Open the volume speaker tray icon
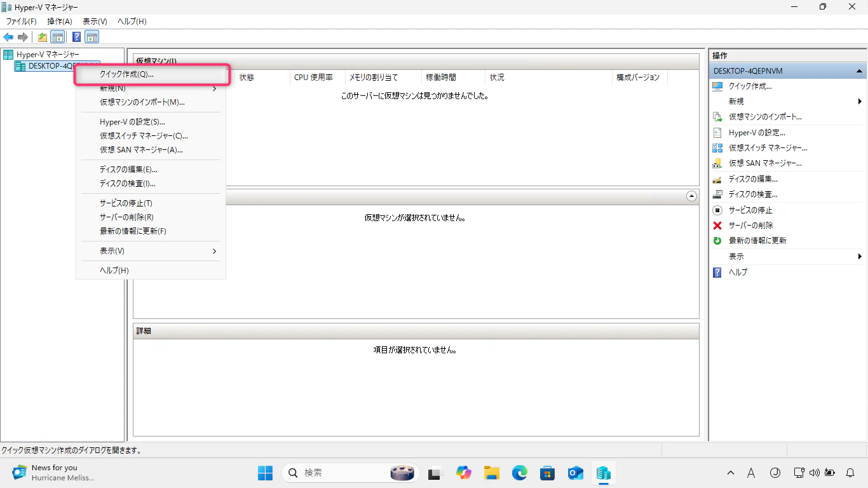This screenshot has height=488, width=868. point(815,473)
